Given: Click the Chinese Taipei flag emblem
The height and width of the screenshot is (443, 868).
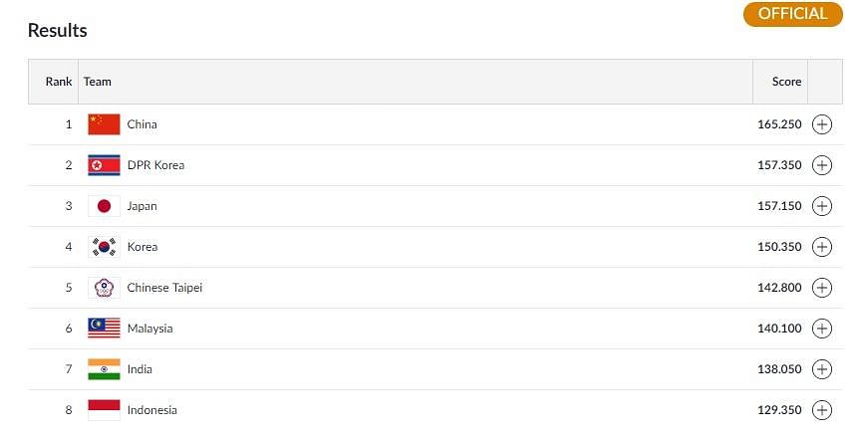Looking at the screenshot, I should pyautogui.click(x=104, y=288).
